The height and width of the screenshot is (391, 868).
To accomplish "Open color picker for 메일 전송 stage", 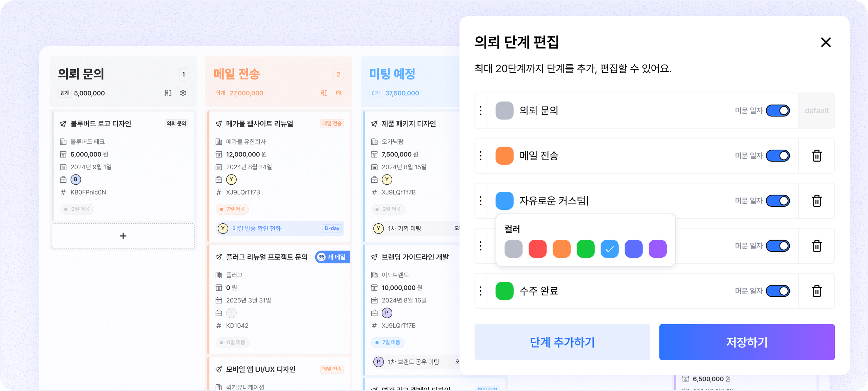I will tap(504, 155).
